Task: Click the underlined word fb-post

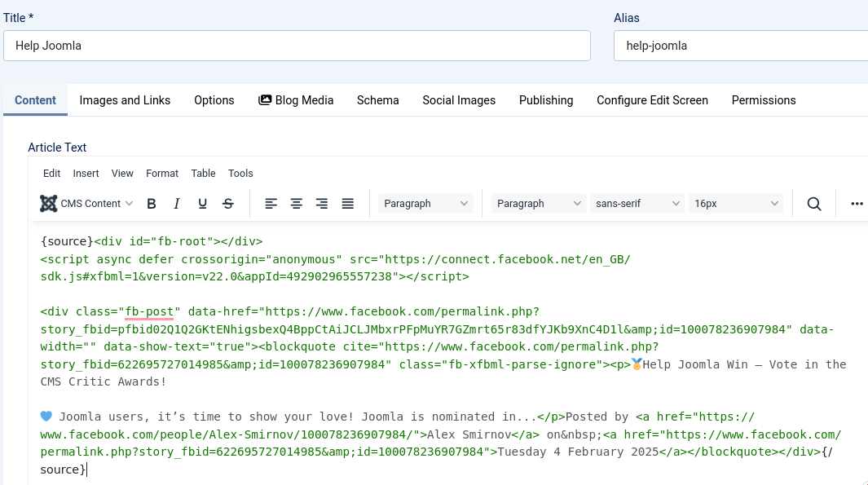Action: [x=149, y=311]
